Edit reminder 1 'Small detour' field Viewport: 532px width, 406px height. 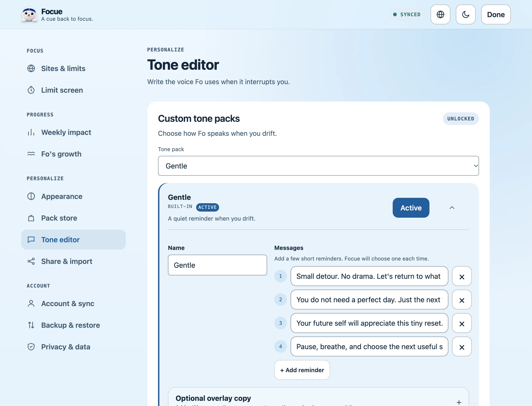coord(369,276)
